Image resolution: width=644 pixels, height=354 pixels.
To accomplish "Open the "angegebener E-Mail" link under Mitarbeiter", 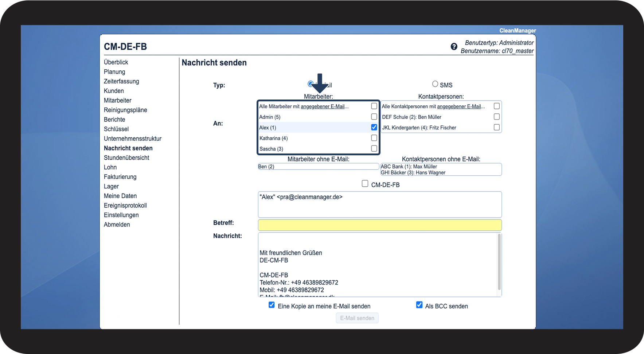I will pos(325,106).
